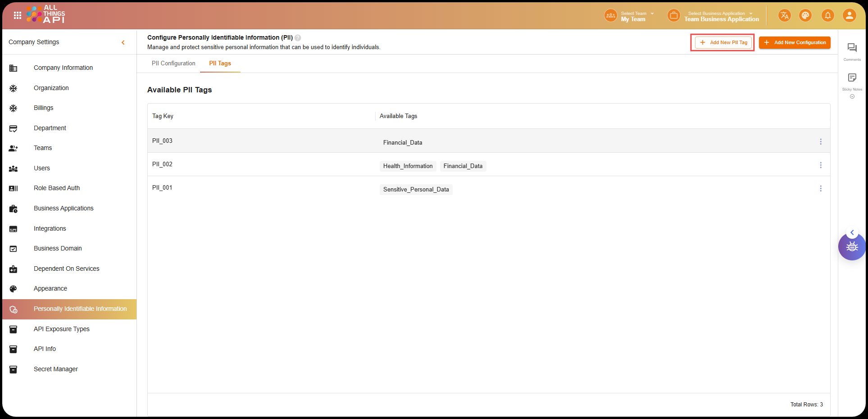Click help icon next to PII title
The image size is (868, 419).
(298, 38)
